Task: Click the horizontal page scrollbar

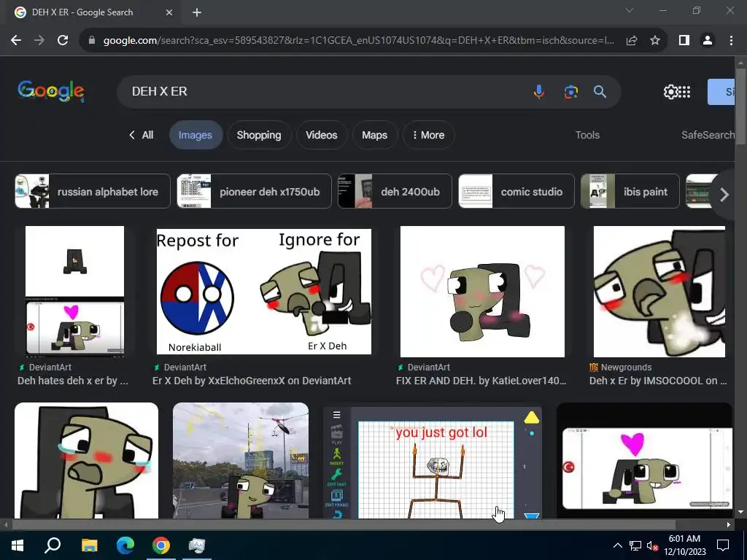Action: tap(343, 525)
